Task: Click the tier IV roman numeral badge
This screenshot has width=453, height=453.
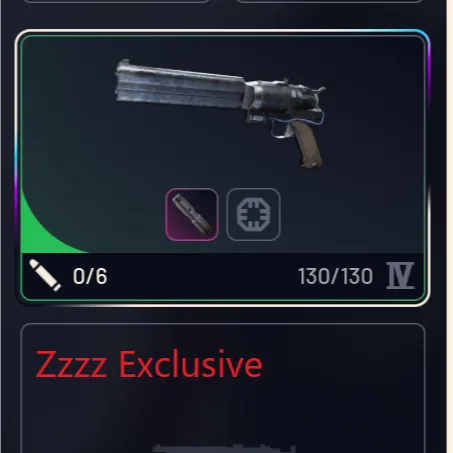Action: tap(400, 276)
